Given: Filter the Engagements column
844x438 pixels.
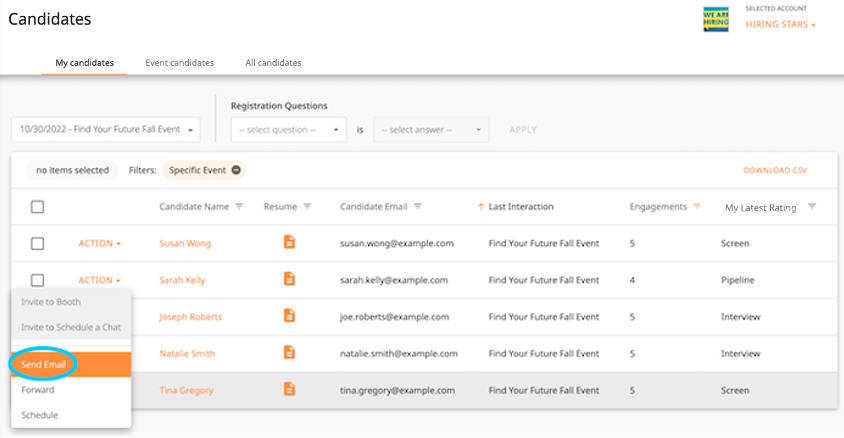Looking at the screenshot, I should point(697,207).
